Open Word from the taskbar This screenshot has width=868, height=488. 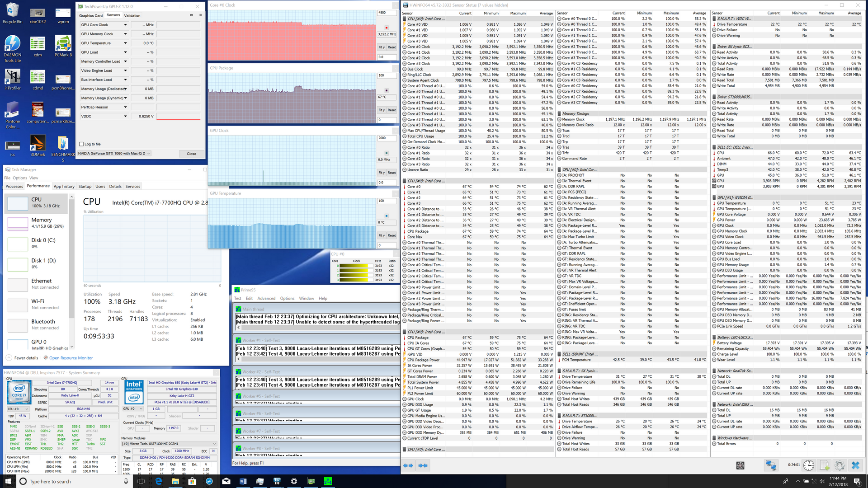[x=243, y=481]
